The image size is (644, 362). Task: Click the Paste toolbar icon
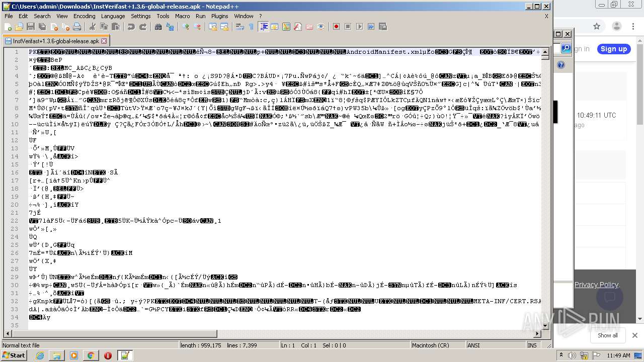pos(116,27)
